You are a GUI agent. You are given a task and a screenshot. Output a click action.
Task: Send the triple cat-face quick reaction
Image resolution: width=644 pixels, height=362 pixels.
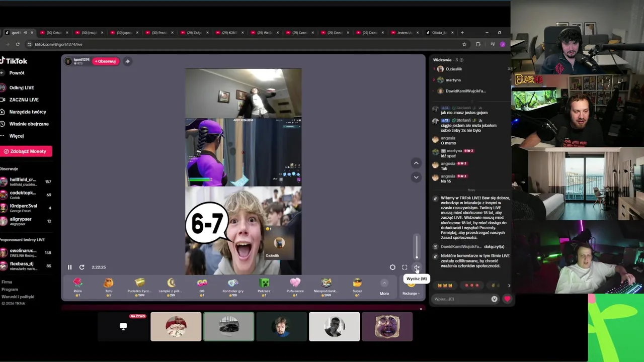click(445, 286)
